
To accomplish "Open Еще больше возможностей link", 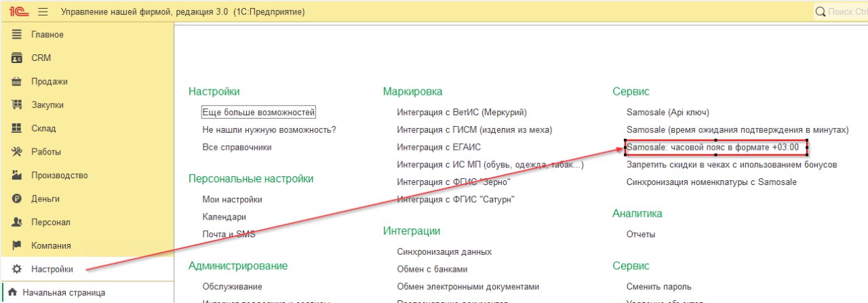I will pyautogui.click(x=259, y=112).
